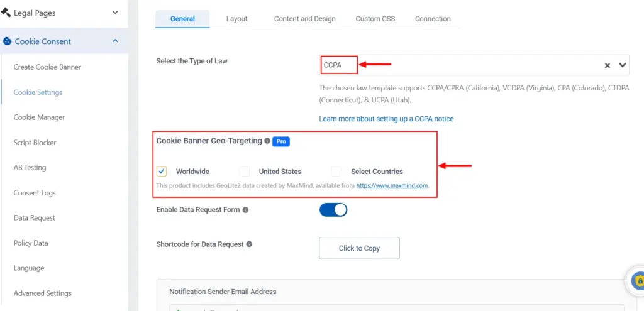
Task: Click the Notification Sender Email Address field
Action: 397,308
